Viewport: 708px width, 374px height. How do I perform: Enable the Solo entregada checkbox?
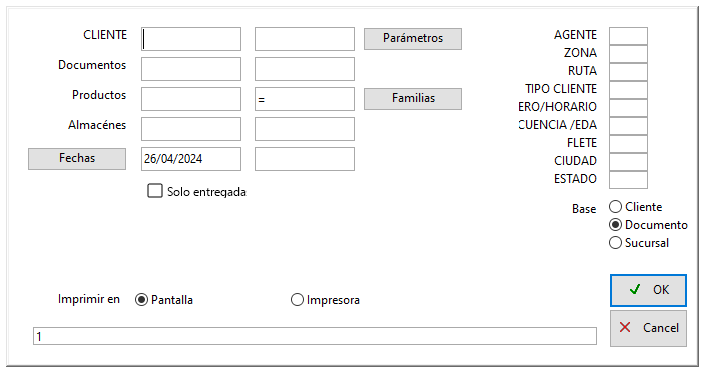[155, 191]
